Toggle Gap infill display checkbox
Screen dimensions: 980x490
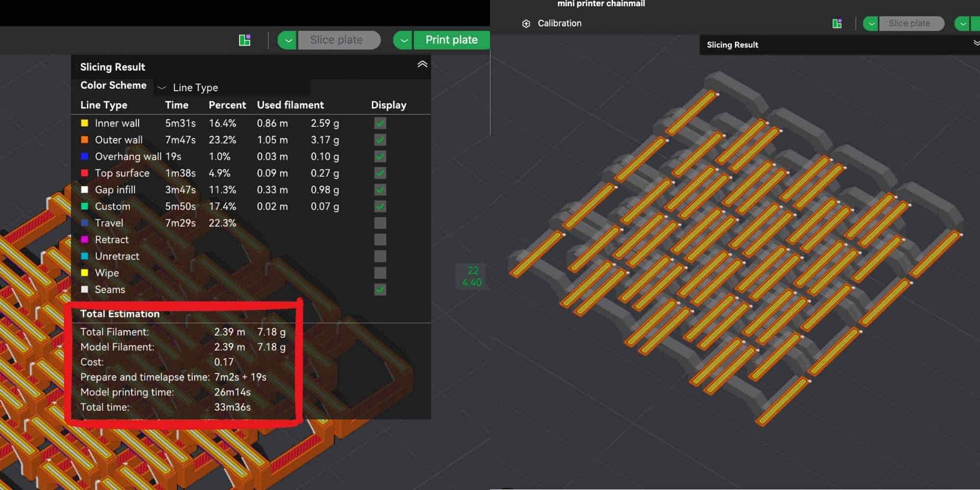(380, 190)
